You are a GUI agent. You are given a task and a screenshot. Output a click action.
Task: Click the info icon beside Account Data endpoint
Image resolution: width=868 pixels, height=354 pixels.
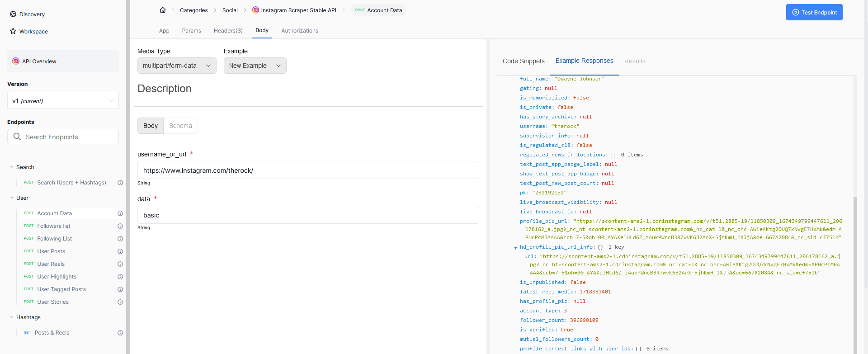coord(120,213)
